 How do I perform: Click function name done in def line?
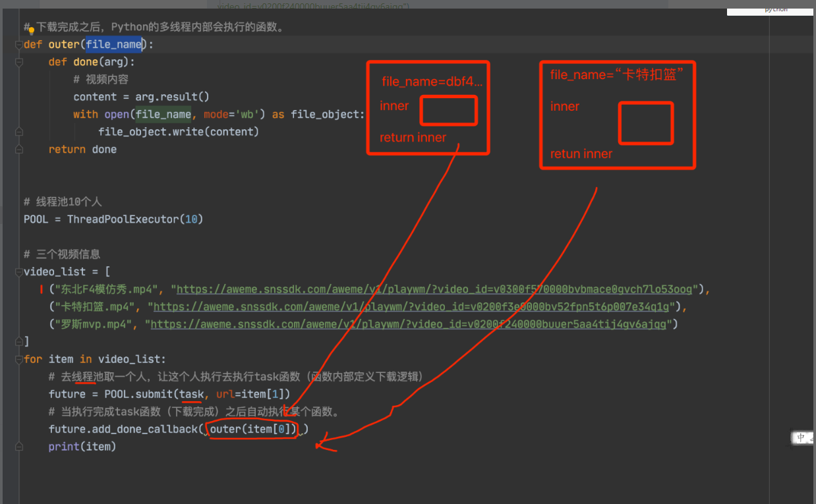pyautogui.click(x=86, y=62)
